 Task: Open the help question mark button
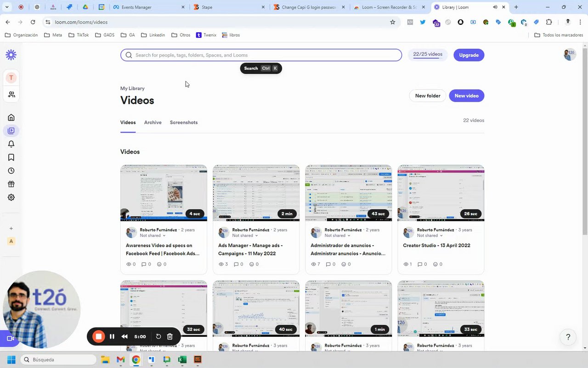click(x=568, y=338)
